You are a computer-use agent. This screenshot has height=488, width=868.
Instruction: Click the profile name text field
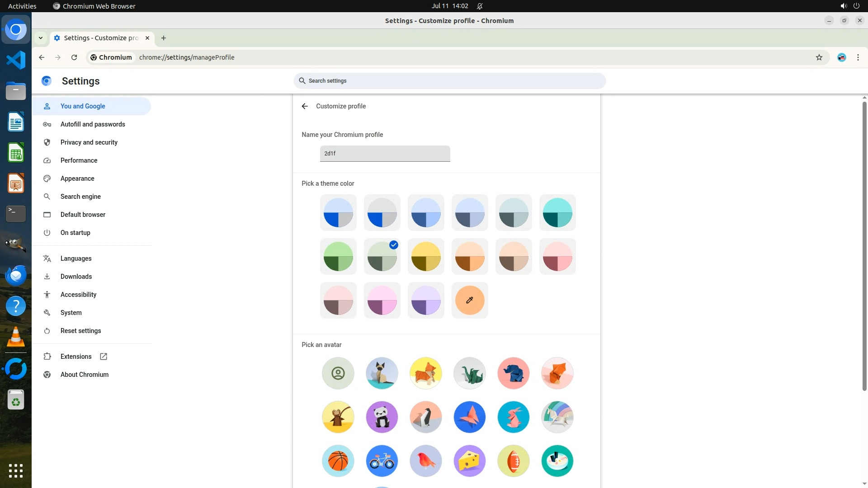click(x=385, y=154)
